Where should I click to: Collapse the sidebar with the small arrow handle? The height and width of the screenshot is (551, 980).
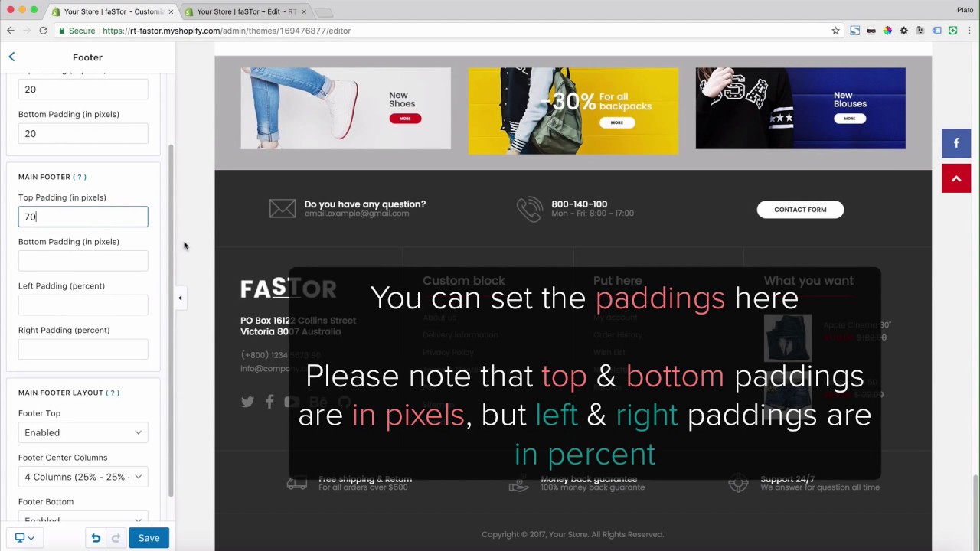[x=180, y=298]
